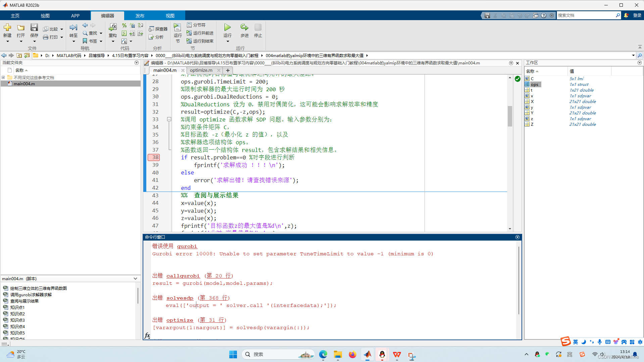Follow the callgurobi error link

pos(183,275)
